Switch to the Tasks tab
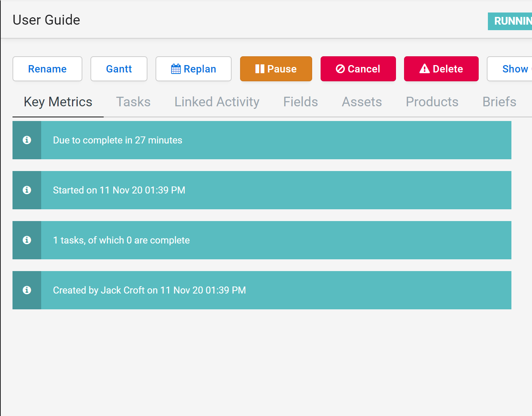The height and width of the screenshot is (416, 532). [x=133, y=102]
